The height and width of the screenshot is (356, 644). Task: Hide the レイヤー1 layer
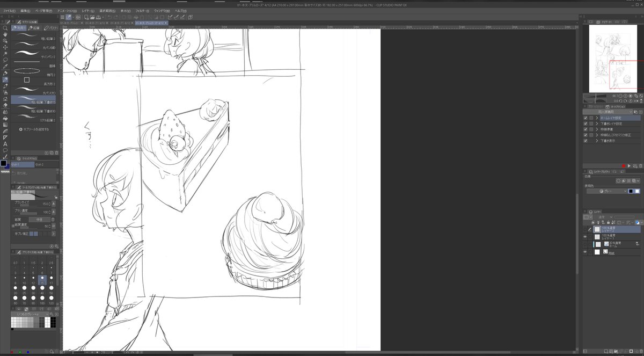coord(586,237)
